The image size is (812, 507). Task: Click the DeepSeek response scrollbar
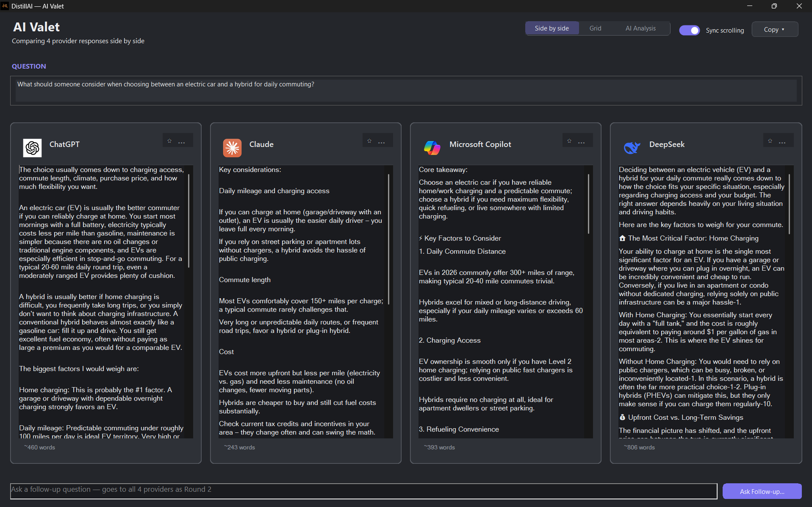point(790,203)
